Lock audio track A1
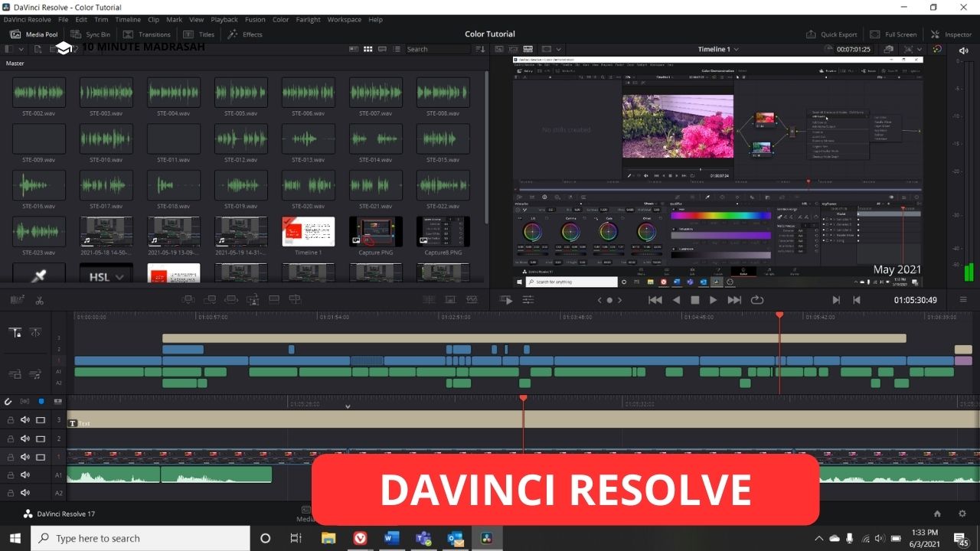Viewport: 980px width, 551px height. [x=11, y=475]
